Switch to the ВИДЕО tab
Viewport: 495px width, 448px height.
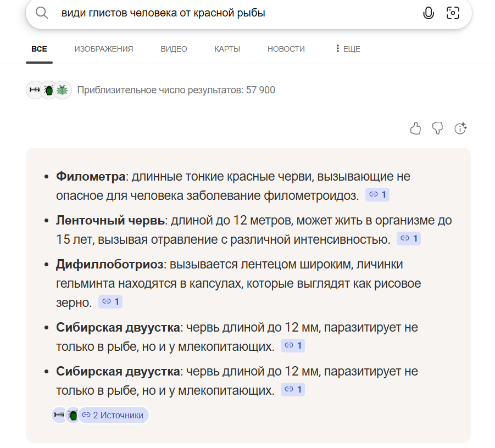pyautogui.click(x=174, y=49)
